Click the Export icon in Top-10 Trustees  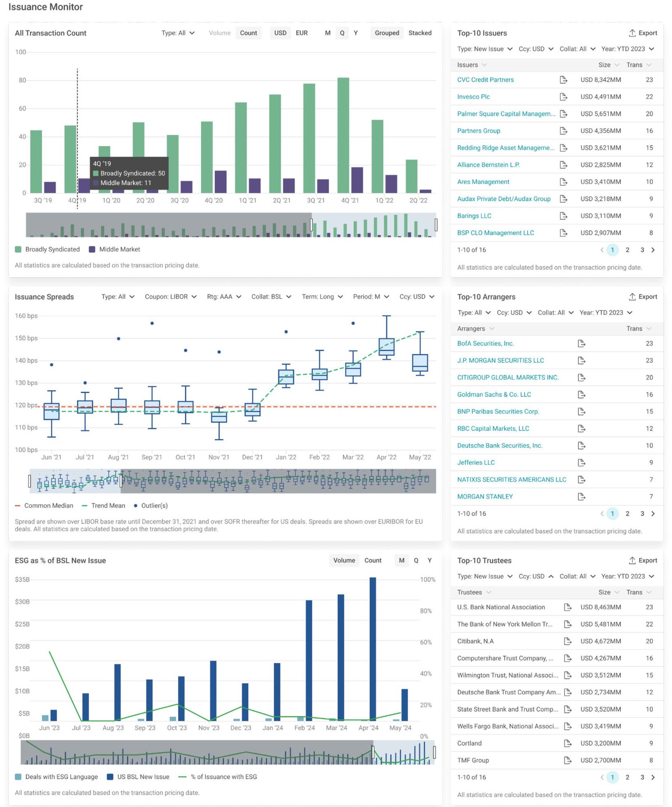632,560
